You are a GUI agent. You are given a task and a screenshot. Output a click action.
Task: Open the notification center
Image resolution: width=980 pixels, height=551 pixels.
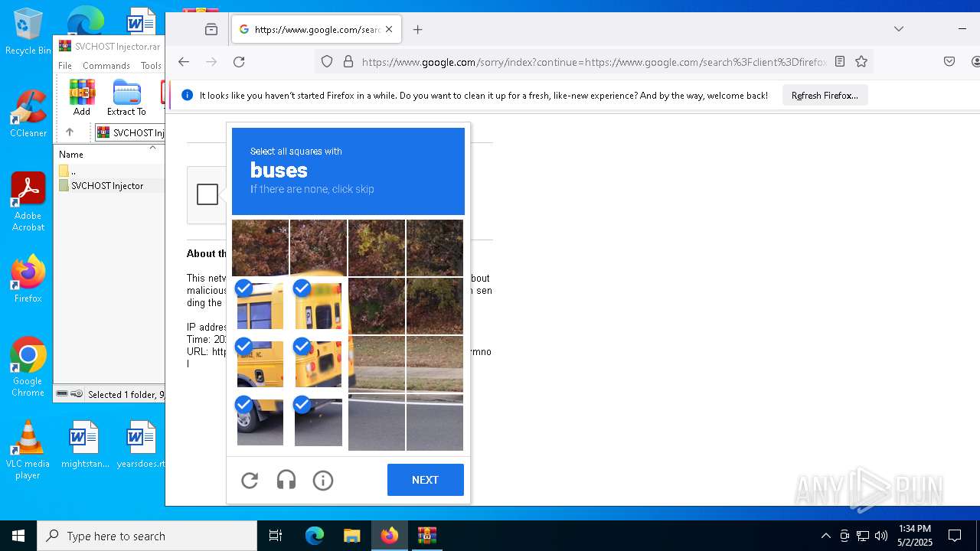click(x=955, y=536)
